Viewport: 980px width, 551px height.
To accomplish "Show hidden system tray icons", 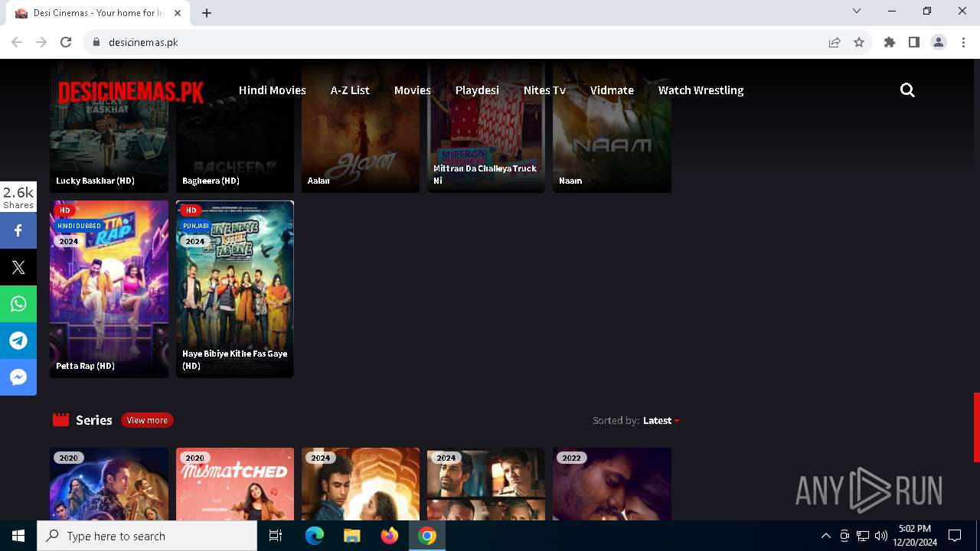I will [x=825, y=536].
